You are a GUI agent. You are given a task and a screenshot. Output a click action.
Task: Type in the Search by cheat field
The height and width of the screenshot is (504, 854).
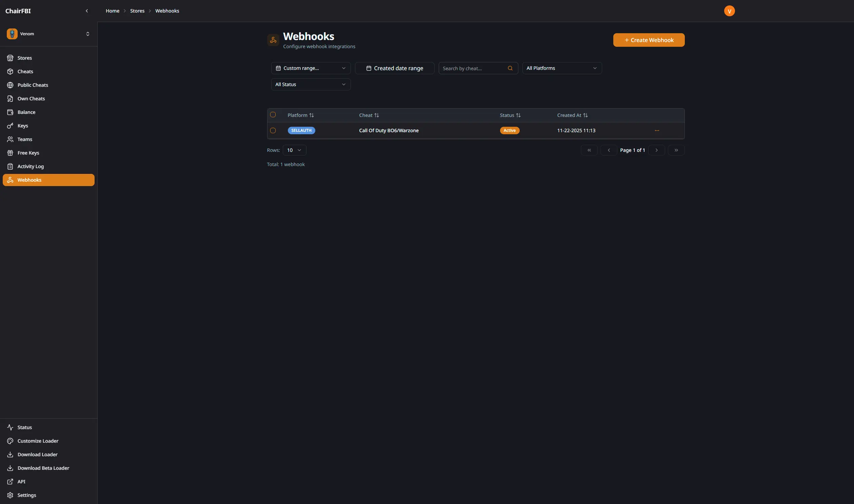[x=474, y=68]
